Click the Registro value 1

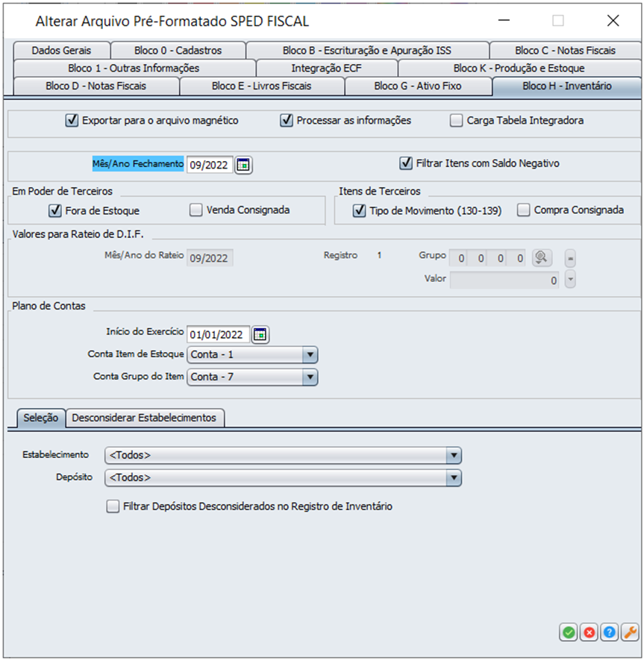[x=379, y=255]
